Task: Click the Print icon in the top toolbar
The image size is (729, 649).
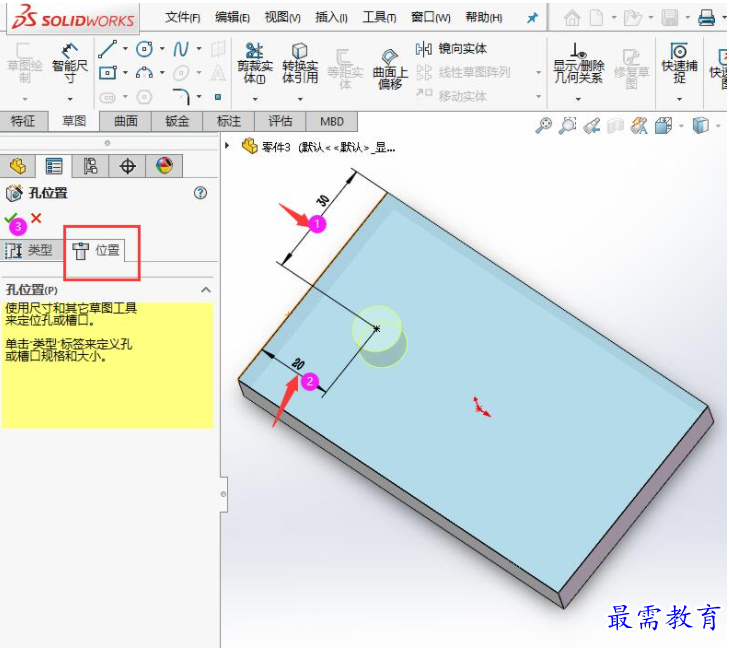Action: point(706,18)
